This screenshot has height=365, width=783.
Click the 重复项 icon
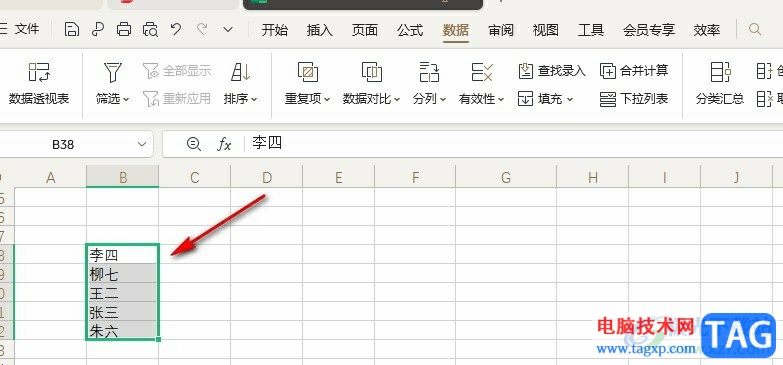pyautogui.click(x=308, y=73)
